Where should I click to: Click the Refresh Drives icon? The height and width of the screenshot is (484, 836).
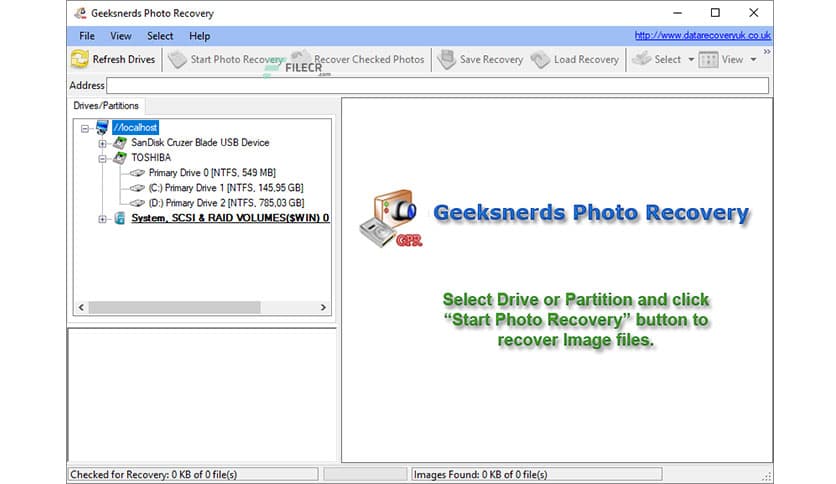tap(79, 59)
